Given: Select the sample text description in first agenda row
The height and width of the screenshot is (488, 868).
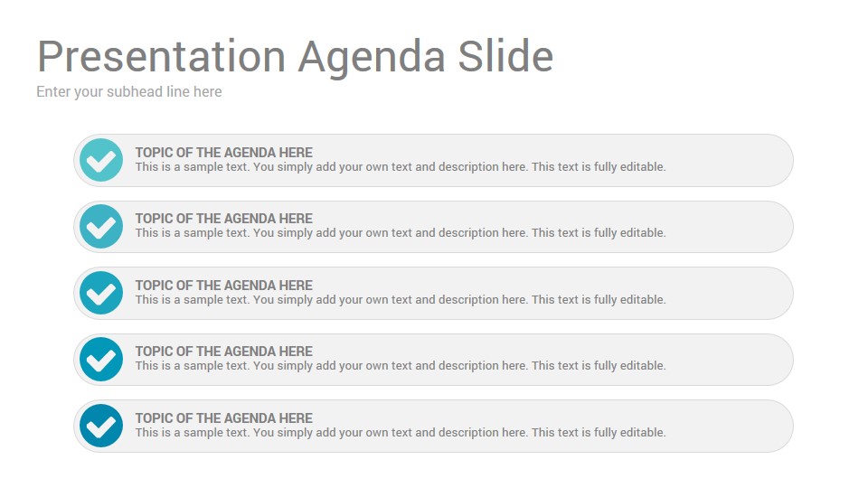Looking at the screenshot, I should pos(401,167).
